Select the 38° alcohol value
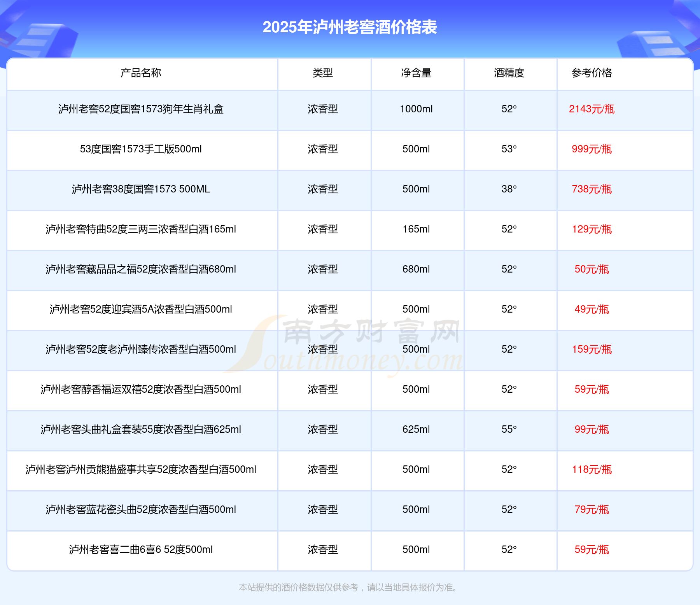Image resolution: width=700 pixels, height=605 pixels. [x=509, y=189]
